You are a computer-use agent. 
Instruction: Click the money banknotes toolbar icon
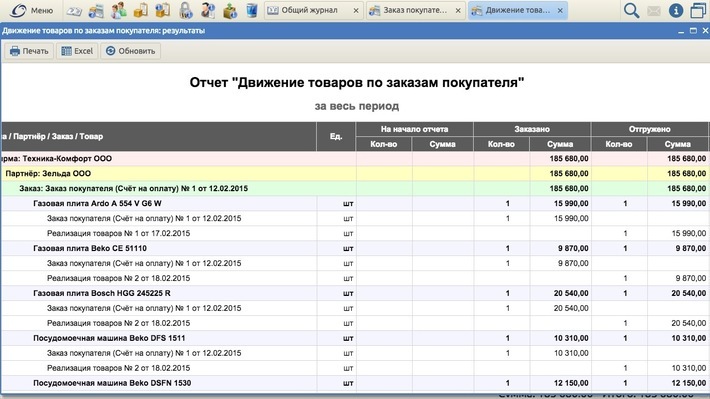click(74, 11)
